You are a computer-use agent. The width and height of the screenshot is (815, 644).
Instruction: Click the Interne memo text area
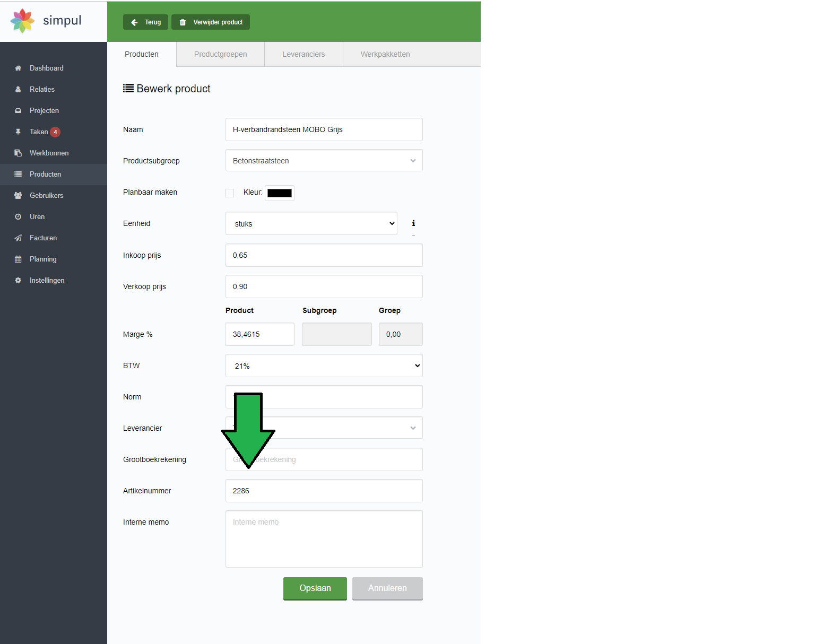click(324, 539)
